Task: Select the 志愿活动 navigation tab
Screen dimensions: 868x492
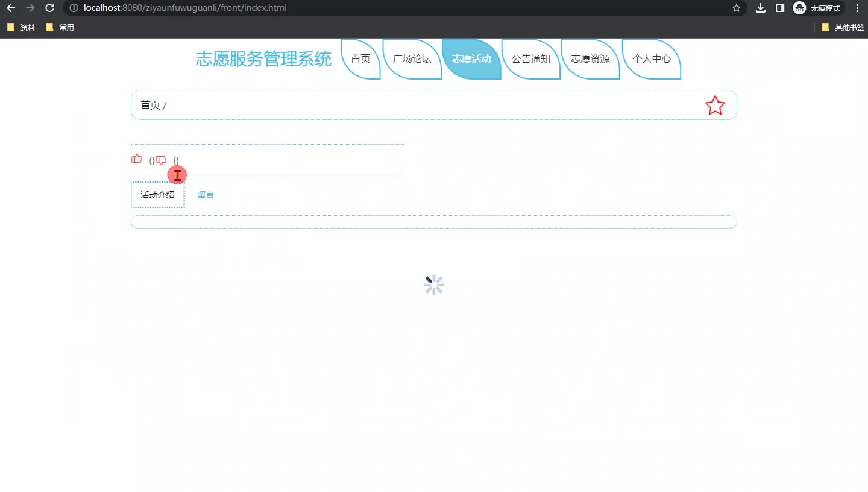Action: pyautogui.click(x=471, y=59)
